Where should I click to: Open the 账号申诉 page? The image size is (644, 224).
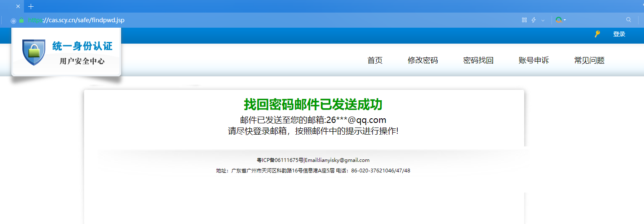click(x=533, y=60)
